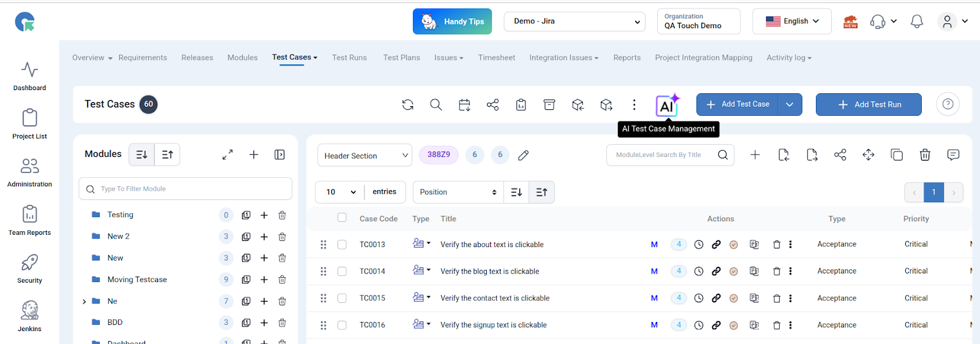Screen dimensions: 980x344
Task: Click the Security rocket icon
Action: point(29,263)
